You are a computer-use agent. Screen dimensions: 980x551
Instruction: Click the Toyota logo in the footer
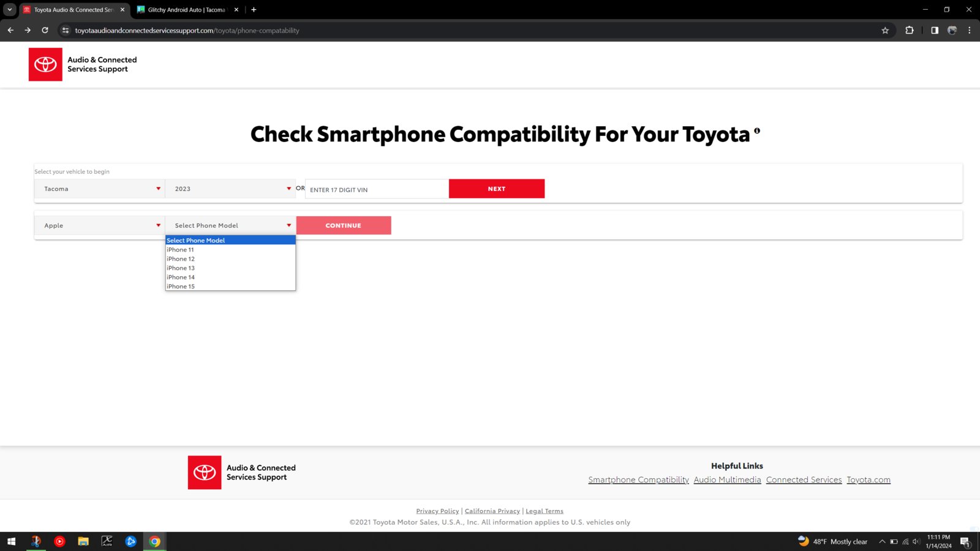pos(205,472)
